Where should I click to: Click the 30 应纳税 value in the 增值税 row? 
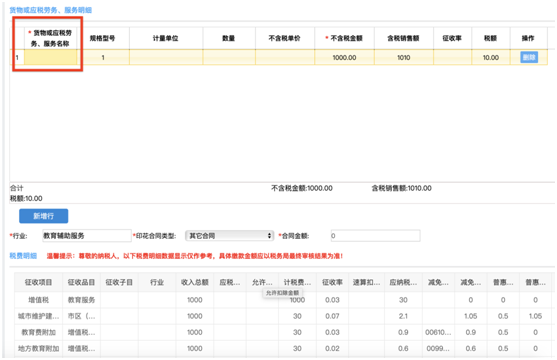point(403,300)
